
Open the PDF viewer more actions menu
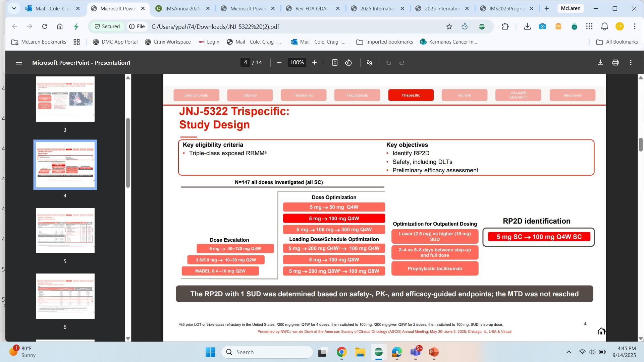pyautogui.click(x=631, y=63)
